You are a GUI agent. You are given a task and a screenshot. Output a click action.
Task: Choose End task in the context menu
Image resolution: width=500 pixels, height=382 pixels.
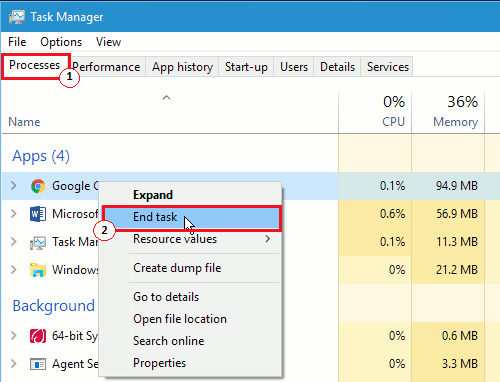click(x=191, y=217)
